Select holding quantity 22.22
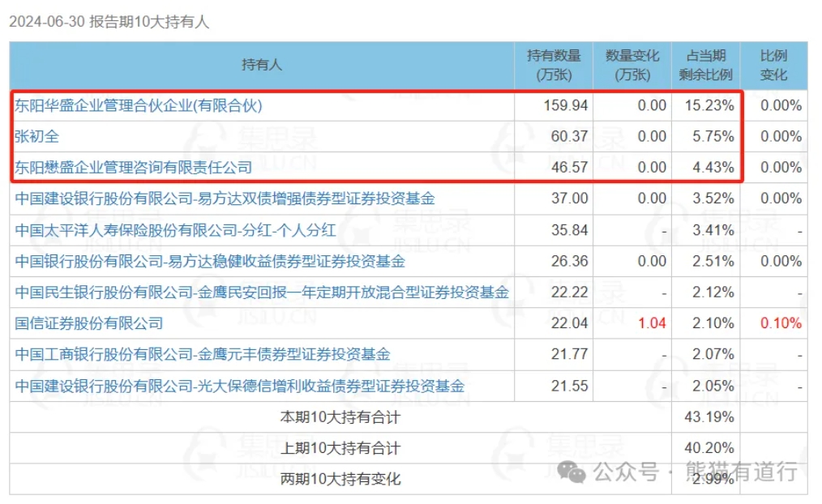Image resolution: width=822 pixels, height=504 pixels. pyautogui.click(x=569, y=292)
